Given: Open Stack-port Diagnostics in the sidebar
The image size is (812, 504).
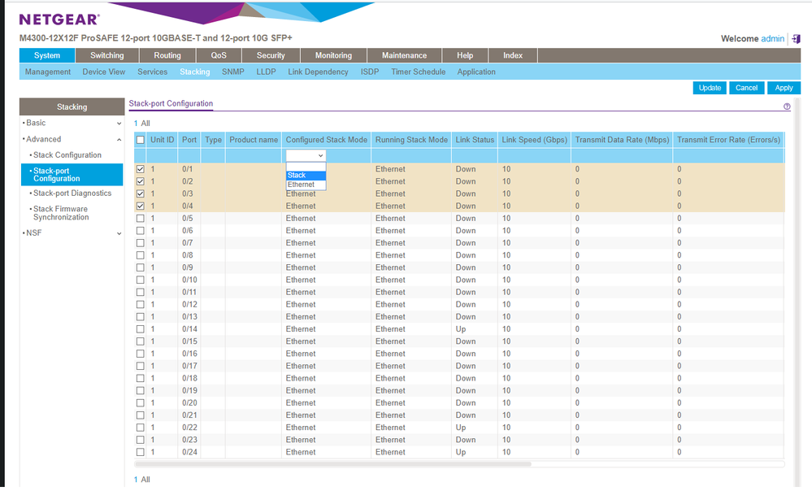Looking at the screenshot, I should point(72,193).
